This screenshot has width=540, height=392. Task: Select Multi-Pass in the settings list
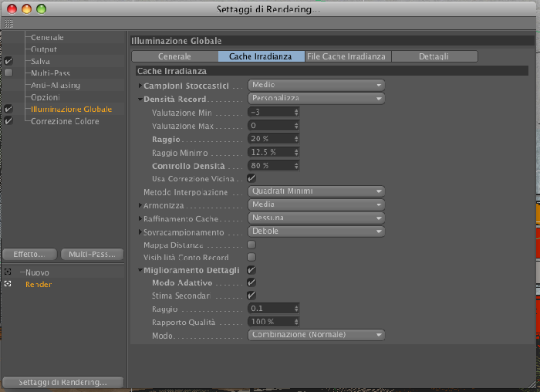(50, 73)
